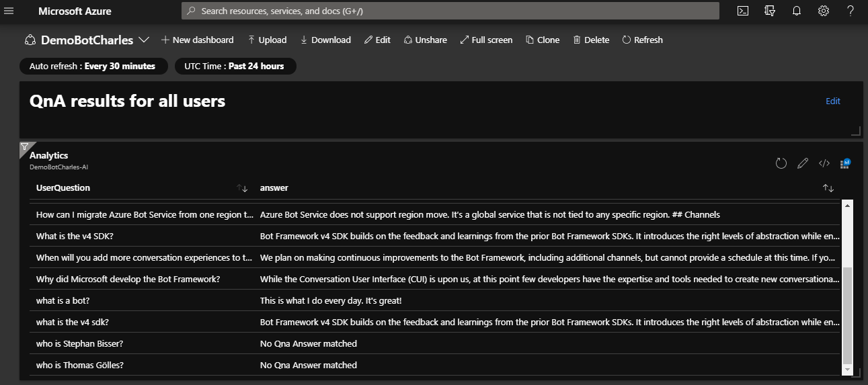Click the Microsoft Azure home title
Screen dimensions: 868x385
point(75,11)
